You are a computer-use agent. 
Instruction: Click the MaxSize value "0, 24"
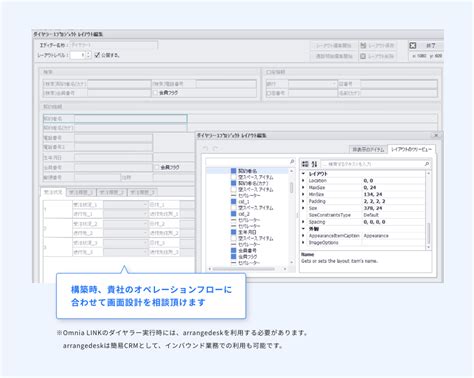pos(370,187)
